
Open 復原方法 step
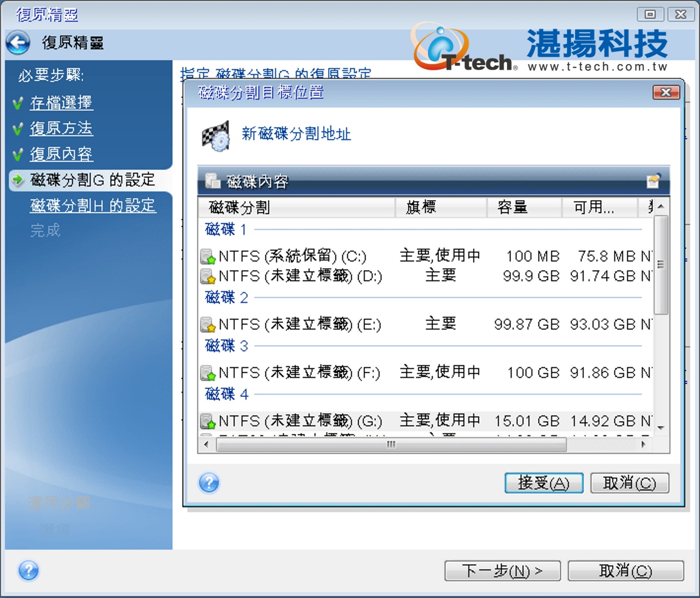[61, 128]
